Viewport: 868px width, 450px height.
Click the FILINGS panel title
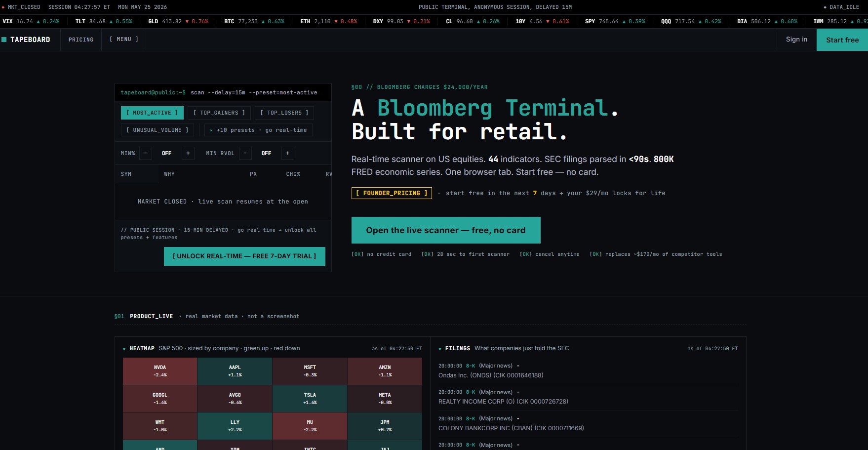[458, 348]
